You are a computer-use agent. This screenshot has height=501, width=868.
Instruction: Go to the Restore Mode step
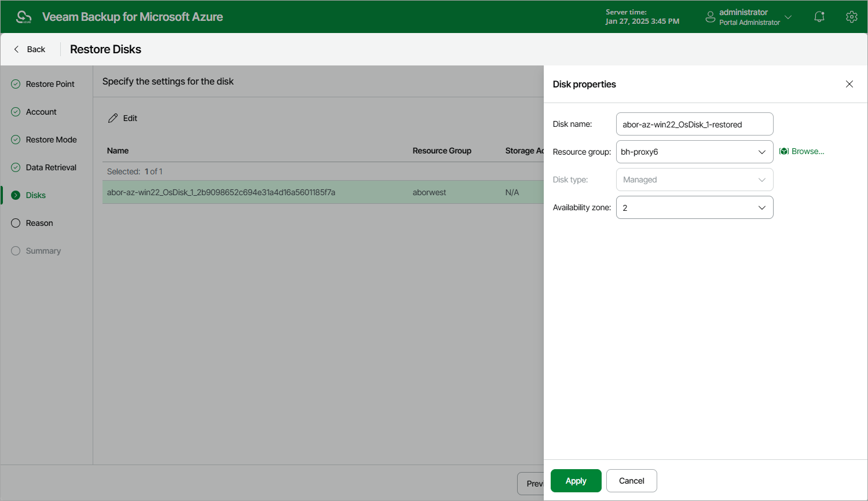pyautogui.click(x=51, y=140)
